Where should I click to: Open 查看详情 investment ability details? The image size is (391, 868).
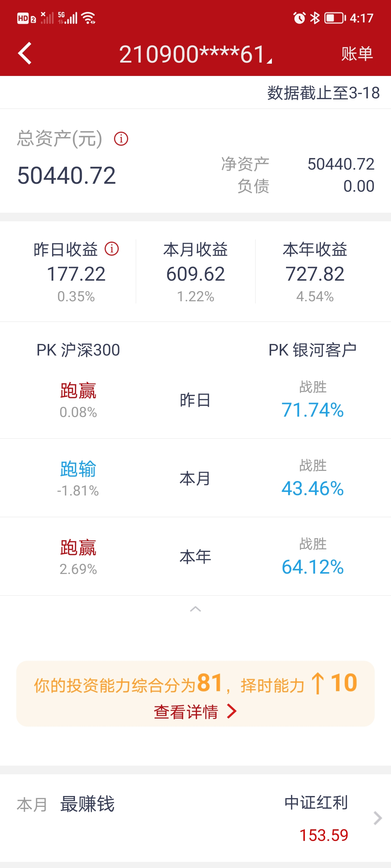point(186,712)
